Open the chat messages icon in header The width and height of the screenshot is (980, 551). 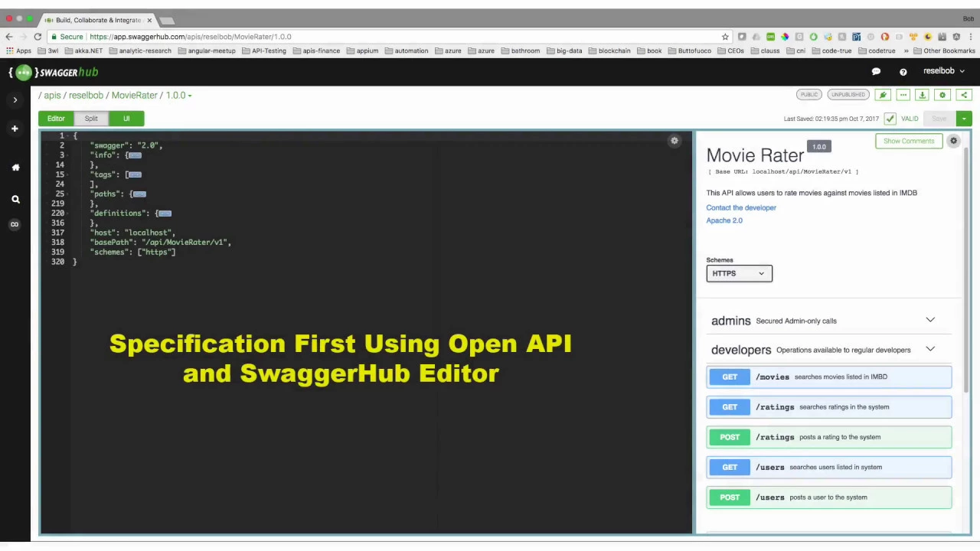click(x=876, y=72)
